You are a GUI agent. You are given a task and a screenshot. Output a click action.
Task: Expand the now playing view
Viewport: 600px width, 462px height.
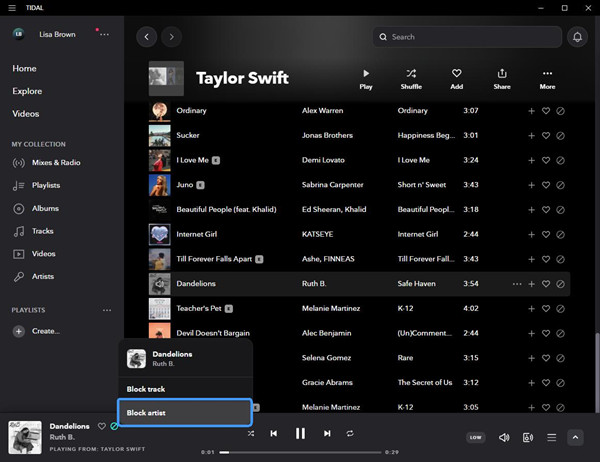point(575,438)
